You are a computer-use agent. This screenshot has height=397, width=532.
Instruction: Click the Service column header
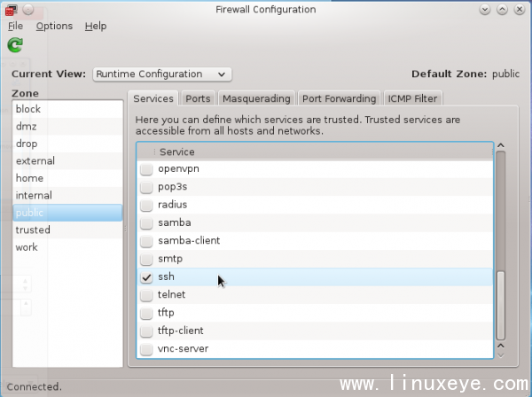[x=315, y=152]
